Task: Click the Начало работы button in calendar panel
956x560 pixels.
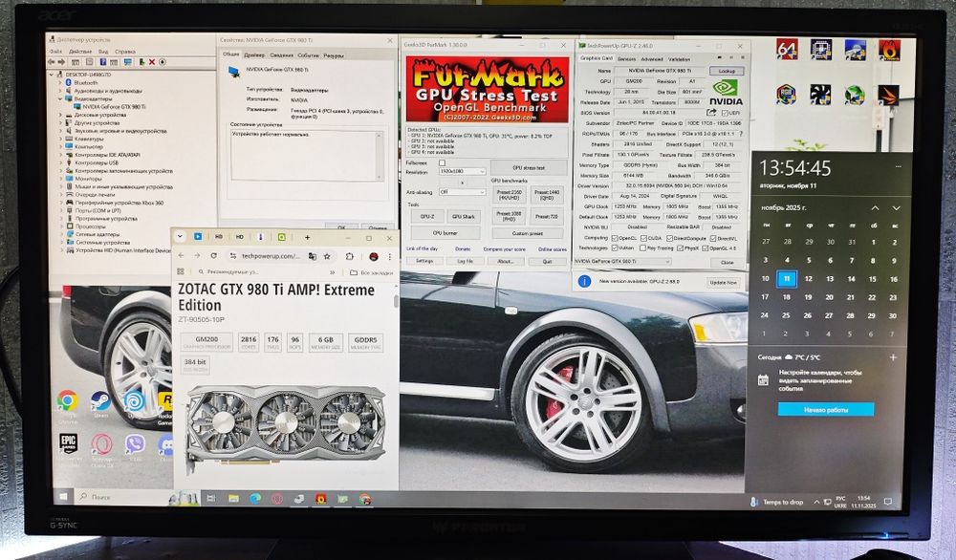Action: 826,410
